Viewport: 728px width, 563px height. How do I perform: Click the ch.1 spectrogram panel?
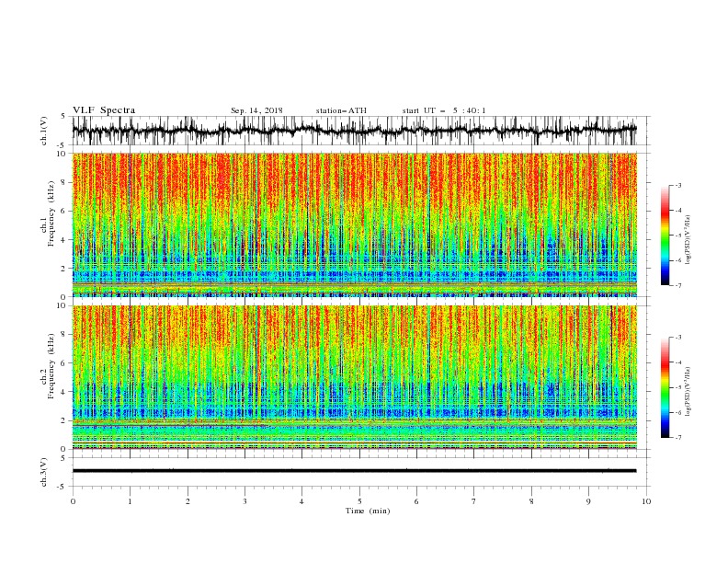click(354, 224)
